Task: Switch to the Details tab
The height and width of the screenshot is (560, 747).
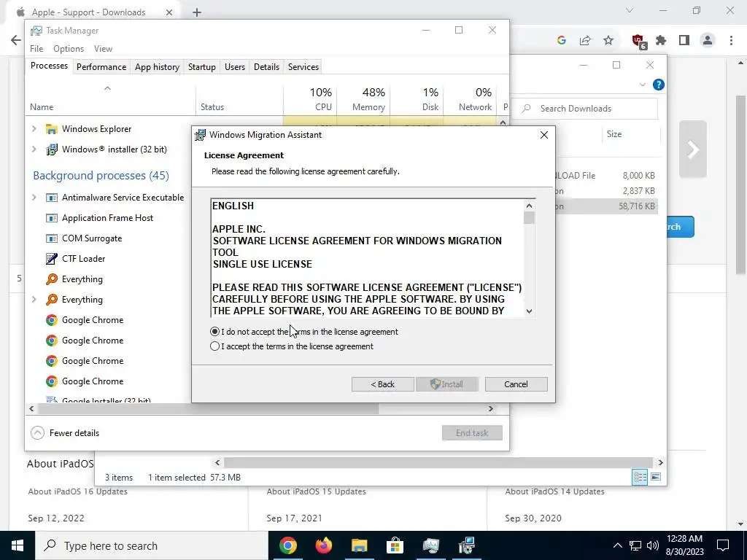Action: tap(266, 67)
